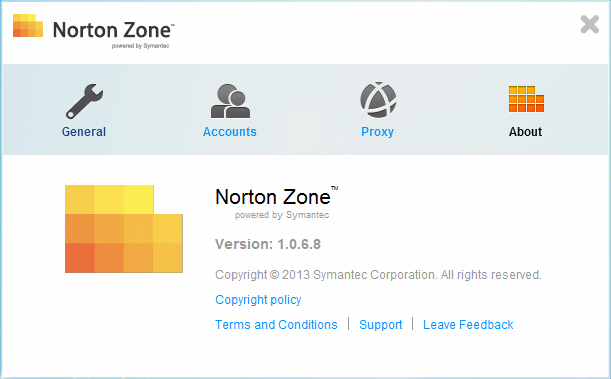611x379 pixels.
Task: Click the Leave Feedback link
Action: point(468,324)
